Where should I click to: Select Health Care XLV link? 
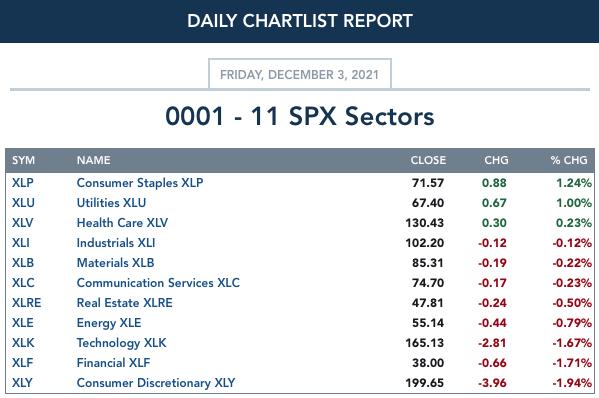point(122,223)
